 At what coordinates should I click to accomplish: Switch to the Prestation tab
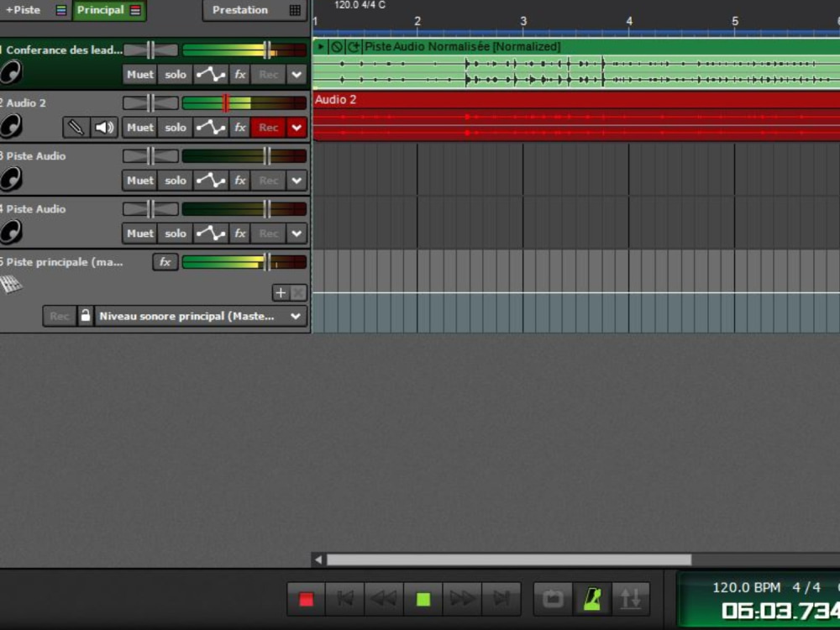[x=255, y=9]
